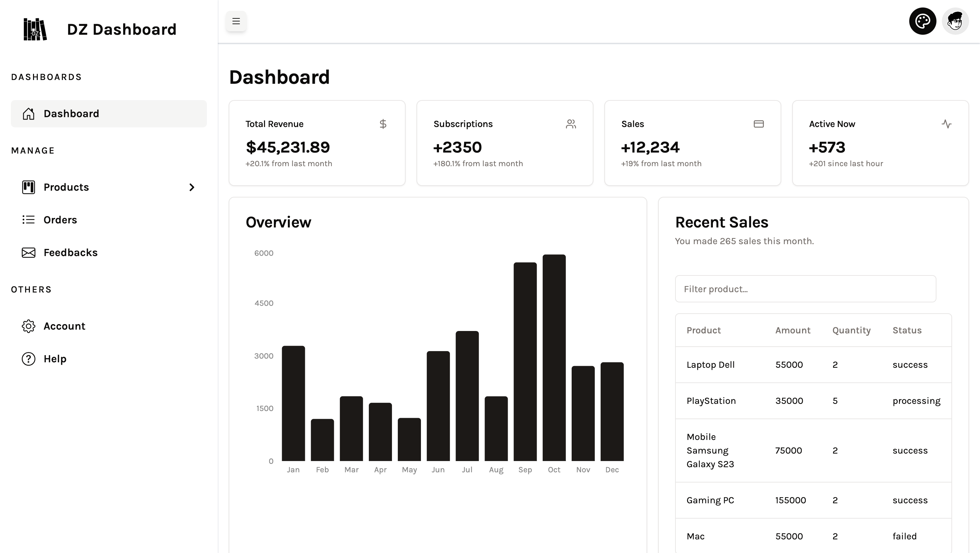Click the Account gear icon
This screenshot has height=553, width=980.
tap(29, 326)
